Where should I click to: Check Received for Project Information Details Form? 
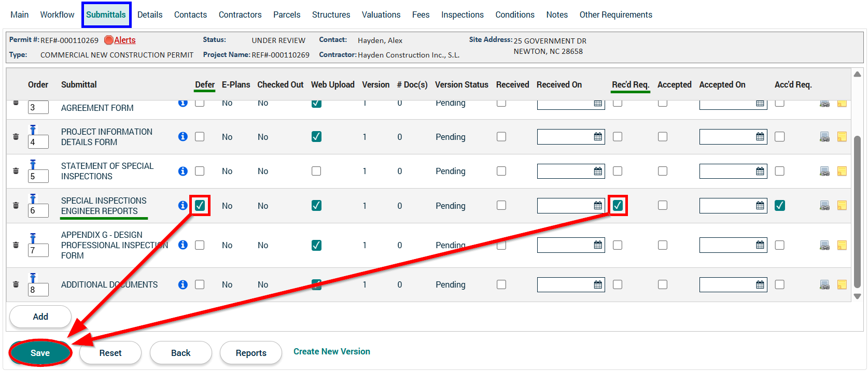pyautogui.click(x=501, y=137)
